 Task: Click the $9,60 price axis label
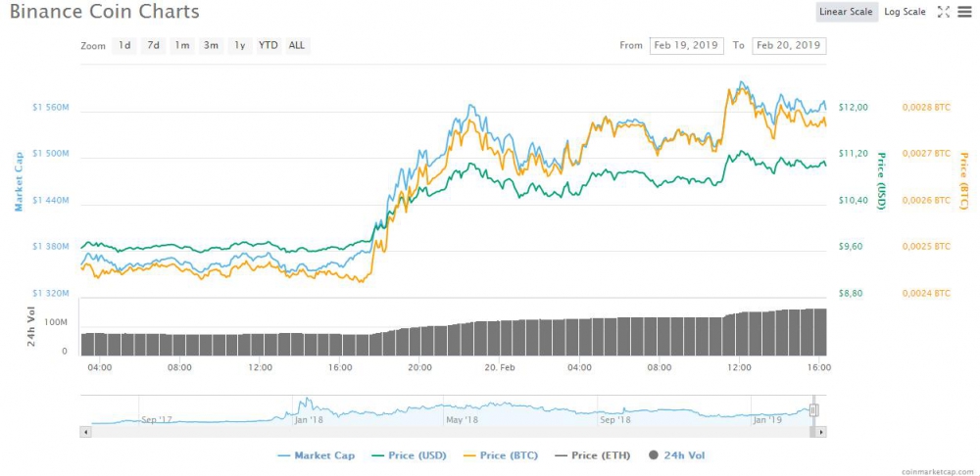pyautogui.click(x=852, y=247)
